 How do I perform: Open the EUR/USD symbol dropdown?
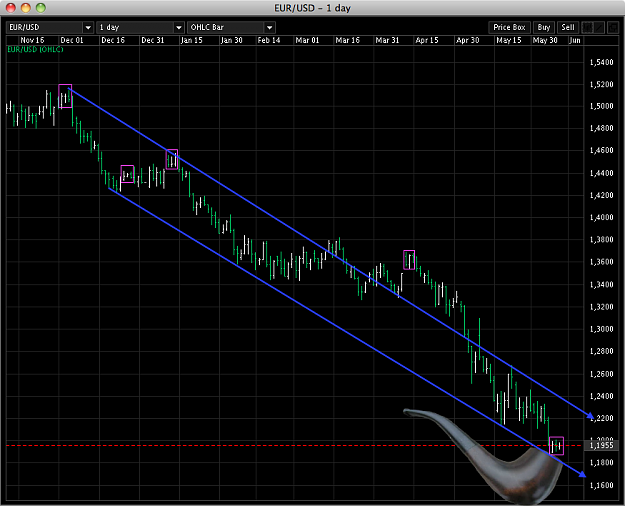50,27
